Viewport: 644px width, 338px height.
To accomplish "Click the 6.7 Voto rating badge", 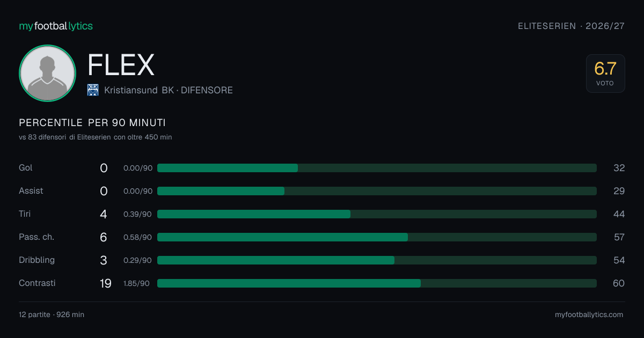I will [605, 74].
